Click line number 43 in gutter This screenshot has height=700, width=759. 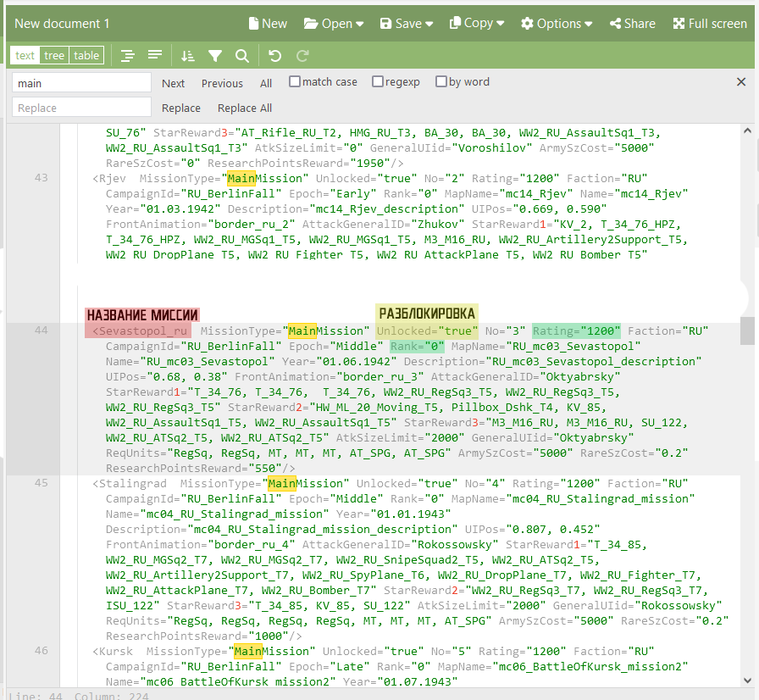coord(42,178)
